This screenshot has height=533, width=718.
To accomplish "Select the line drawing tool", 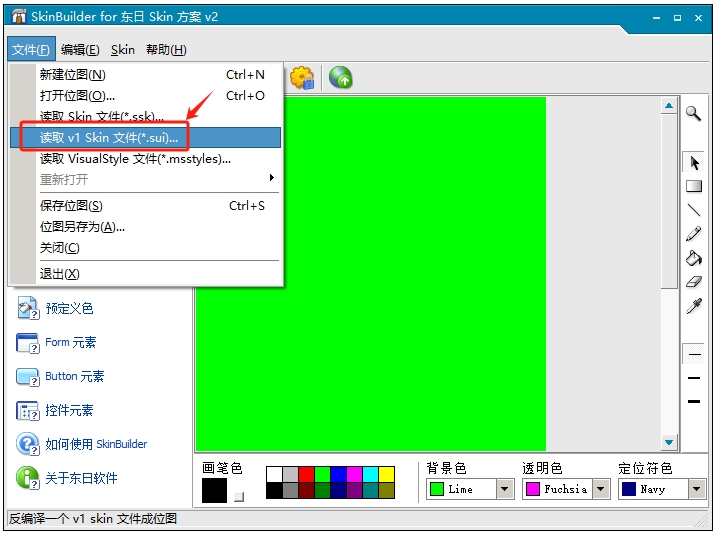I will [x=694, y=210].
